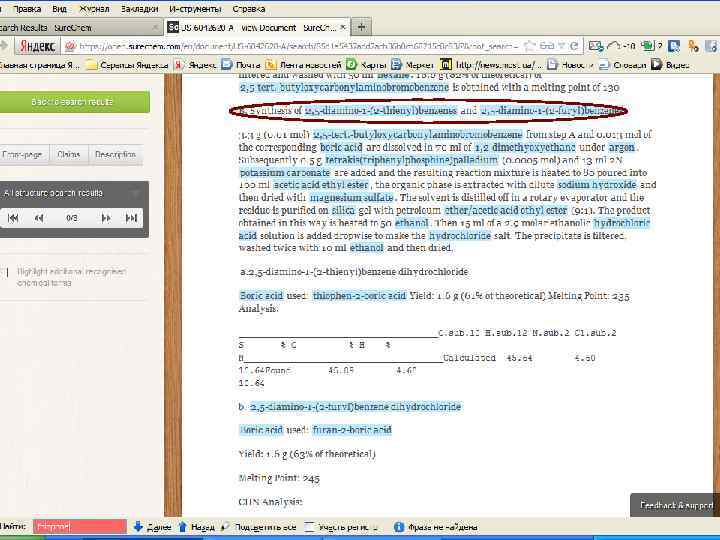Open the Вид menu

click(x=59, y=9)
